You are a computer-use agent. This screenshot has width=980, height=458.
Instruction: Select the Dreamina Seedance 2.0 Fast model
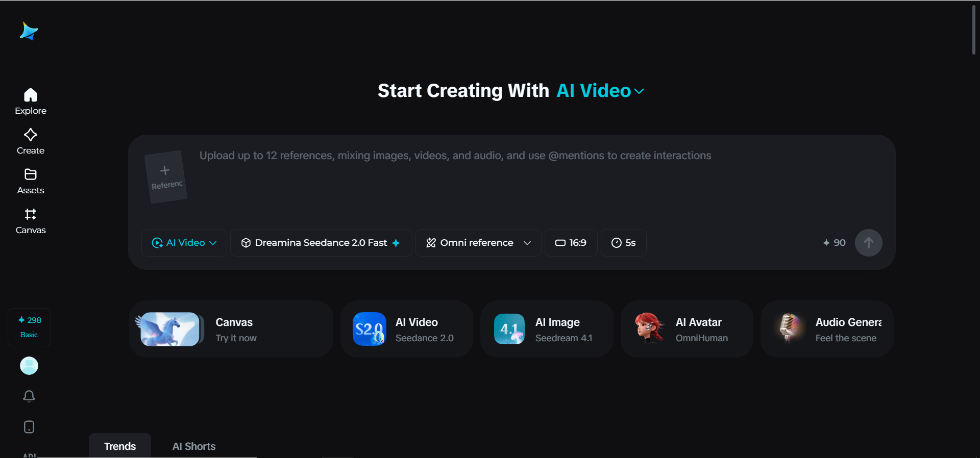click(321, 243)
